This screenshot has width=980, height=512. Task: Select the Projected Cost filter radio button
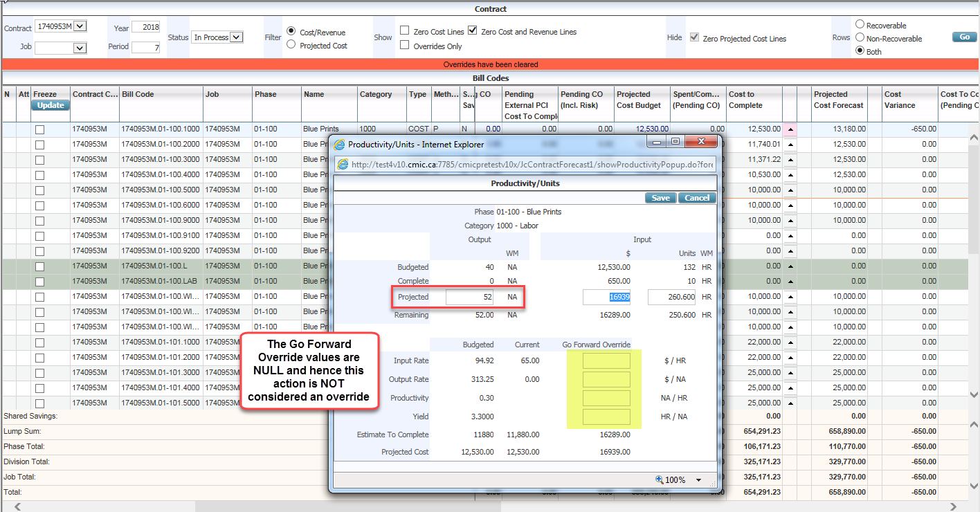coord(291,44)
